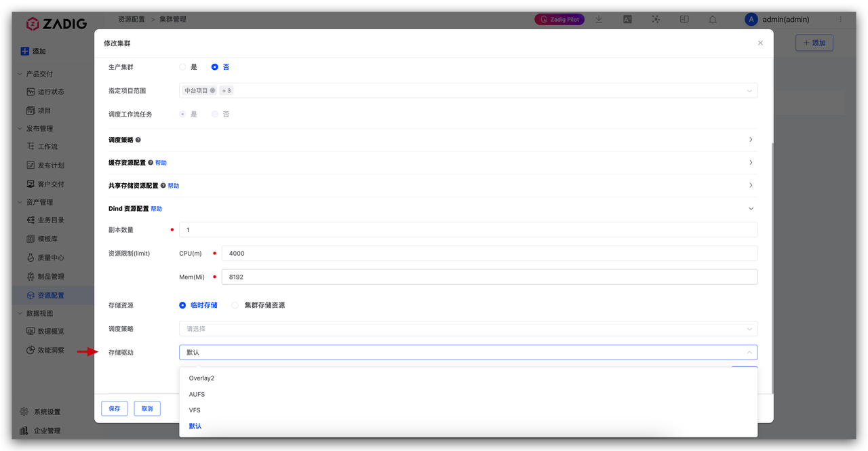Click the 保存 button
The image size is (868, 451).
pos(115,409)
